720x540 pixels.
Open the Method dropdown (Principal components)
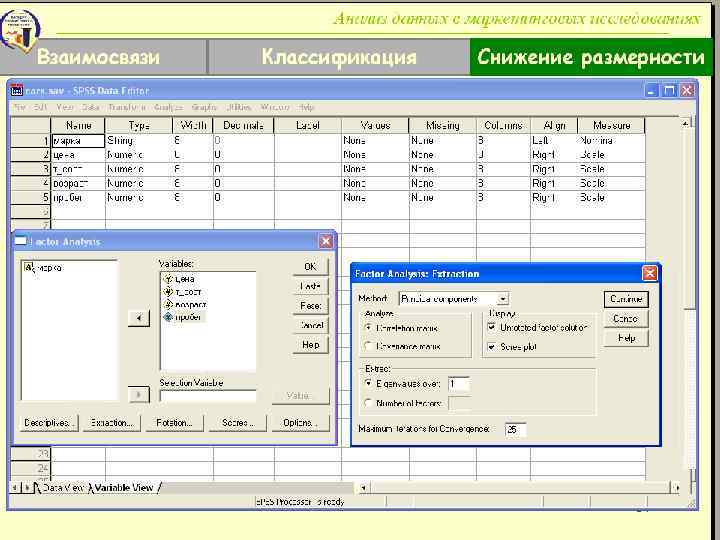click(503, 298)
